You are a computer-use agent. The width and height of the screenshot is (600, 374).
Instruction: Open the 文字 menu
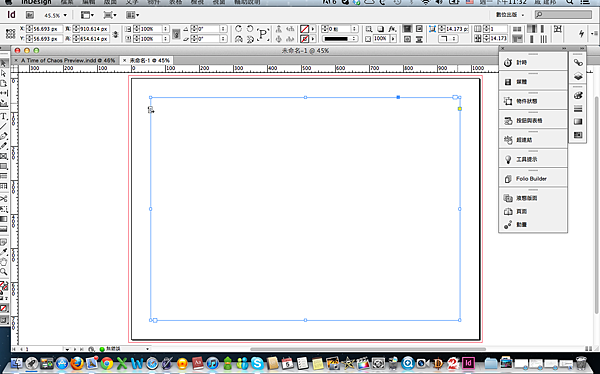[x=132, y=2]
